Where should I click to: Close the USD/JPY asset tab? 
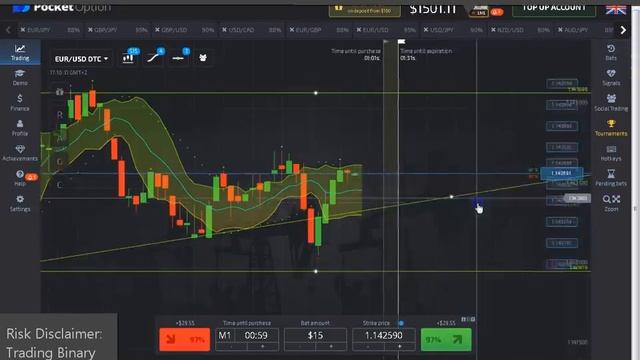click(x=426, y=30)
